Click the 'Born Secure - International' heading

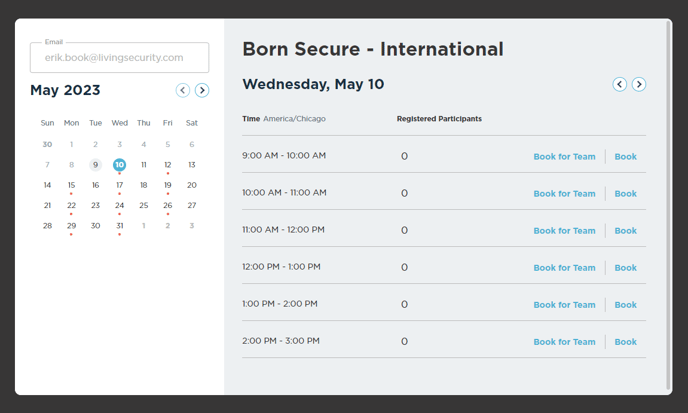pos(373,49)
